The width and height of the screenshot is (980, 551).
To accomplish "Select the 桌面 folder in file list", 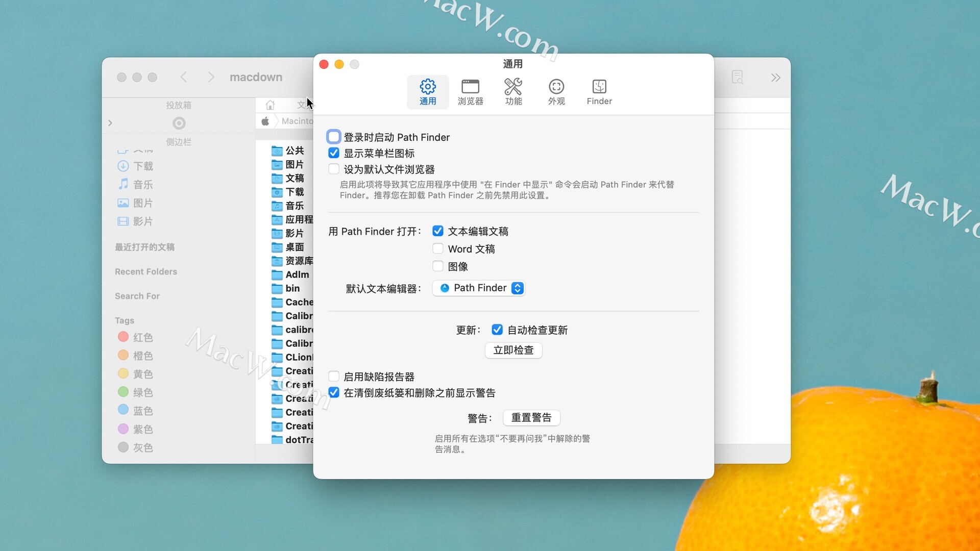I will (x=288, y=247).
